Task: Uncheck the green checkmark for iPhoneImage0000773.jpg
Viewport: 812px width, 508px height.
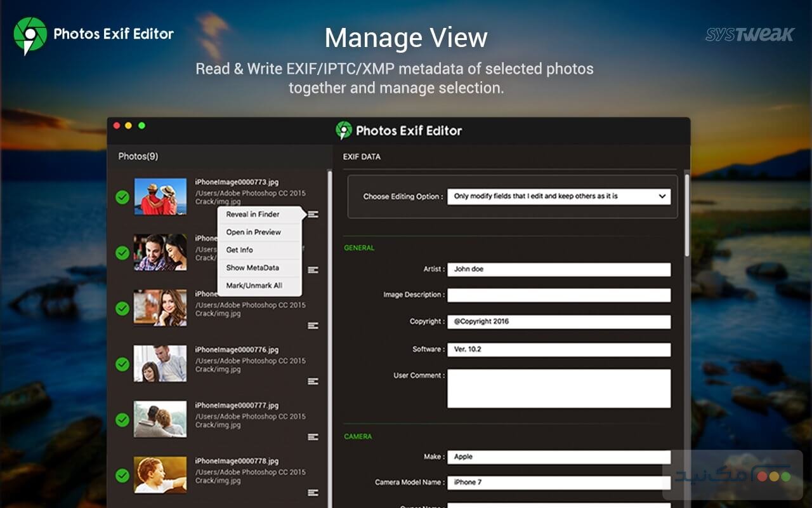Action: [x=122, y=197]
